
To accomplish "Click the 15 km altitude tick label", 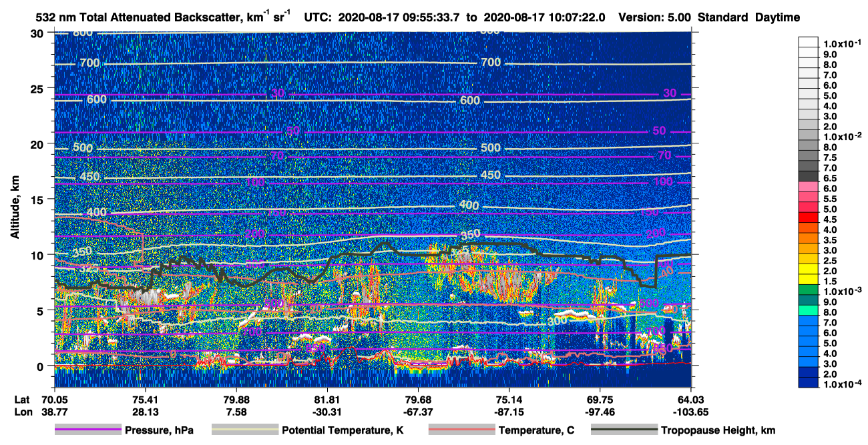I will [37, 199].
